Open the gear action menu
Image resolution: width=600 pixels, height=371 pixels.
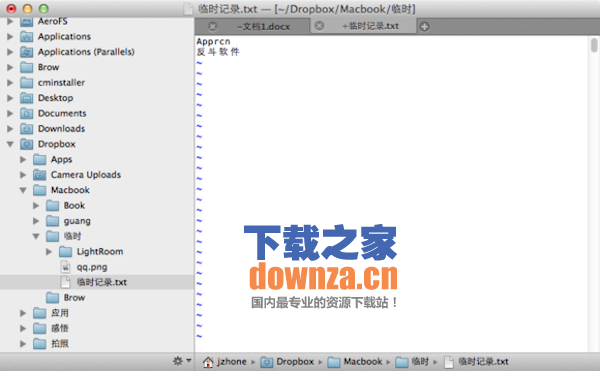(182, 361)
